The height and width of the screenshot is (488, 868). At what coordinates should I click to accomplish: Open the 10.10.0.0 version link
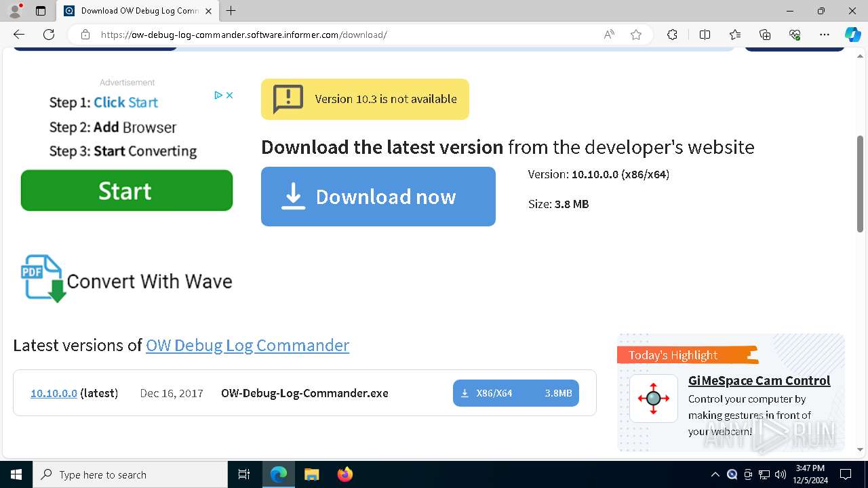[54, 393]
